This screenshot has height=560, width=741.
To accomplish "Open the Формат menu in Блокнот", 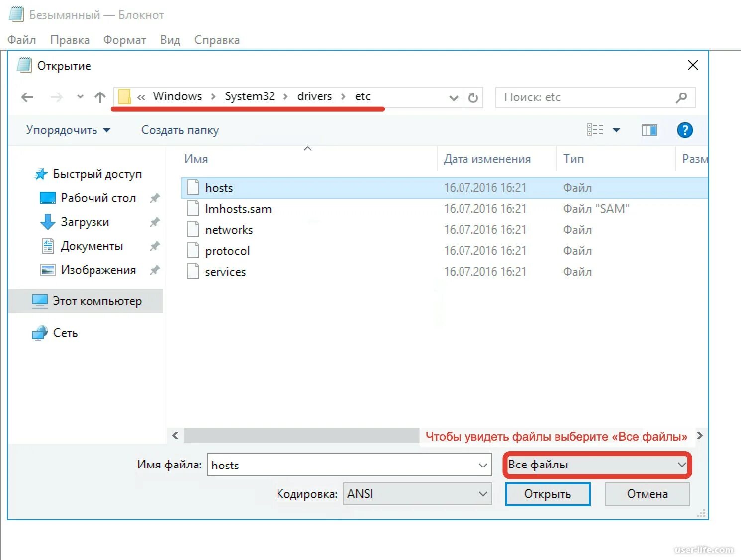I will (x=125, y=40).
